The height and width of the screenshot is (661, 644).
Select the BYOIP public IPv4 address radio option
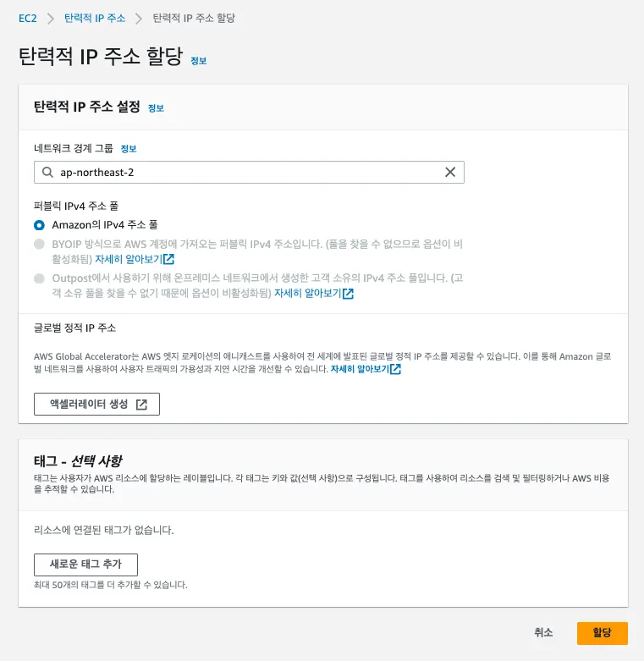click(39, 244)
